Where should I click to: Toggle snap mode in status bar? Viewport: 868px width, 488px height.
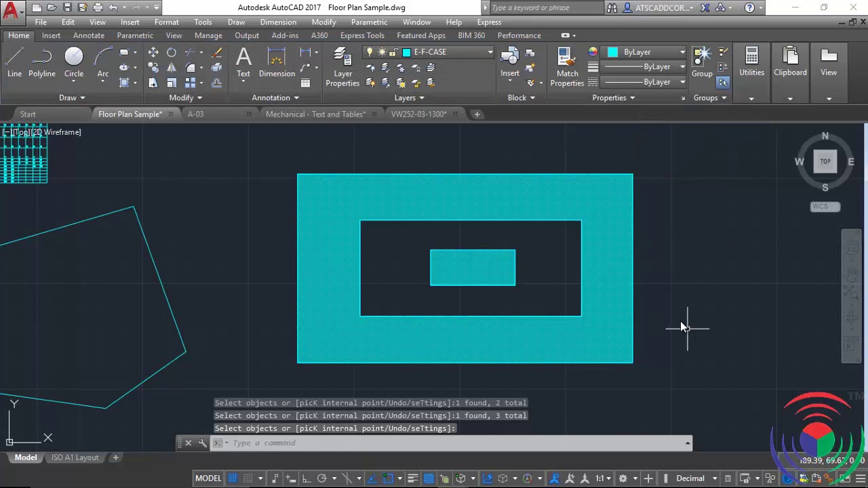pos(248,479)
